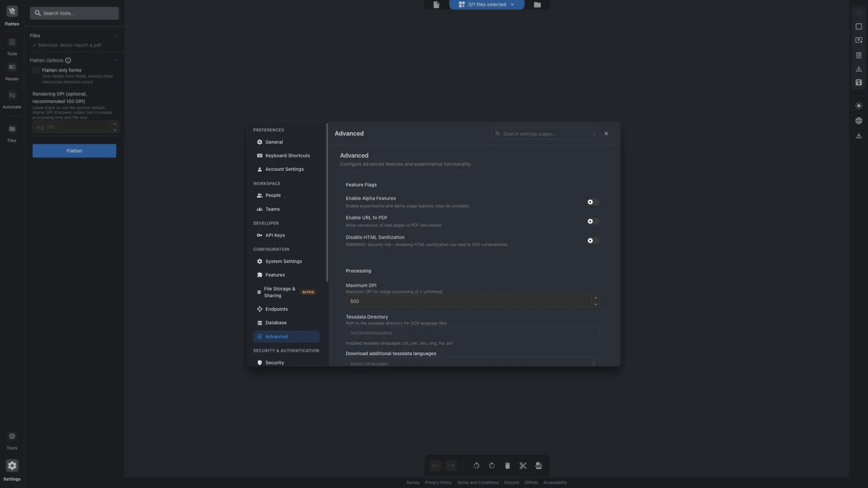Open the Select languages dropdown
The height and width of the screenshot is (488, 868).
[x=473, y=363]
